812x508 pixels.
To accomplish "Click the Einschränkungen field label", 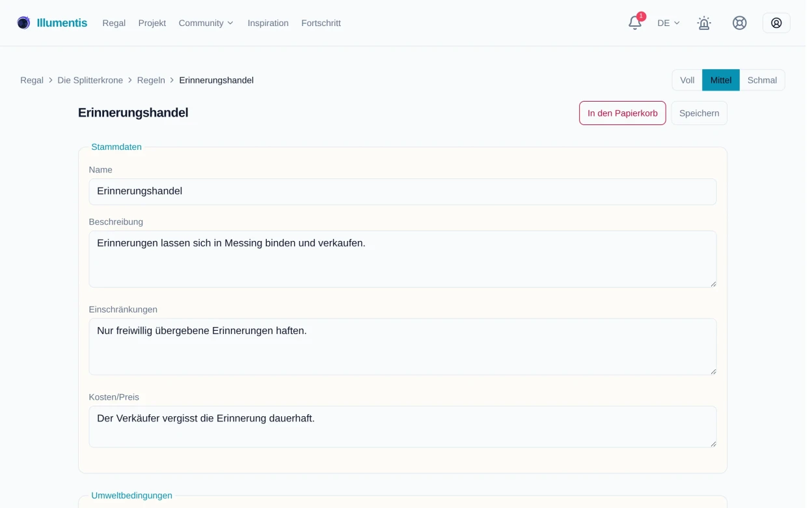I will click(123, 309).
